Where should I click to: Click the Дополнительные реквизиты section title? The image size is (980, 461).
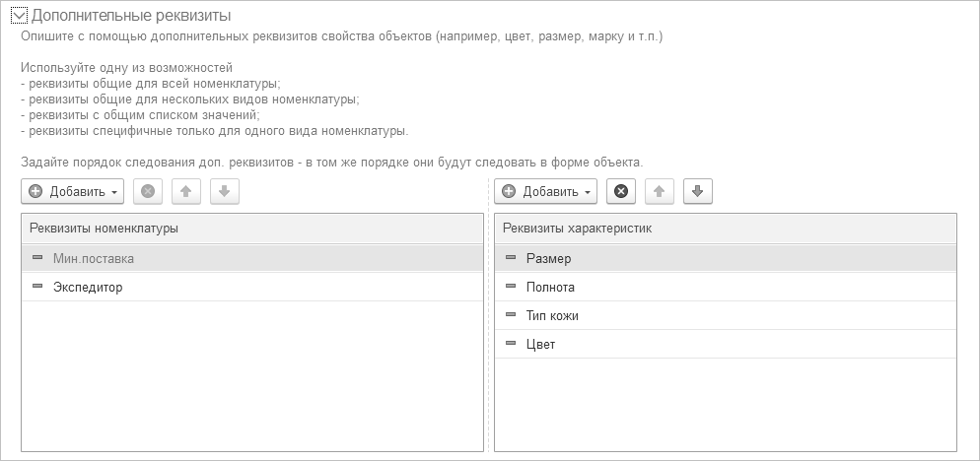131,16
